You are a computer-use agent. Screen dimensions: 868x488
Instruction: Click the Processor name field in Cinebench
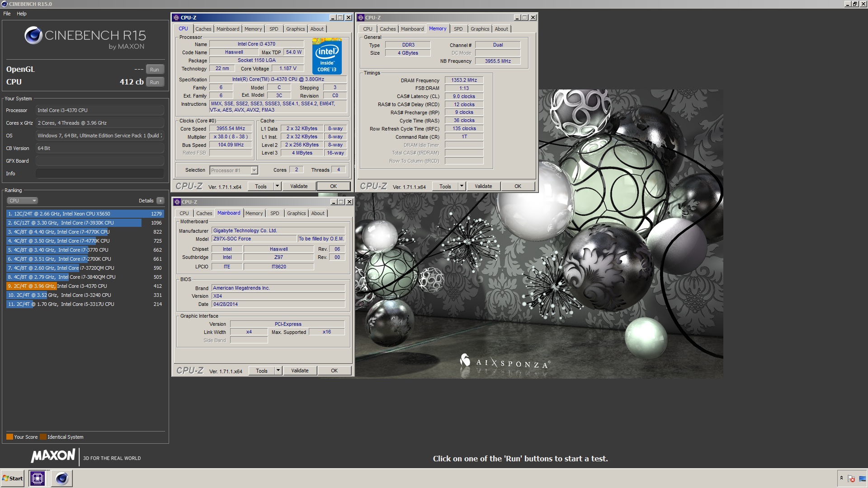click(x=100, y=110)
